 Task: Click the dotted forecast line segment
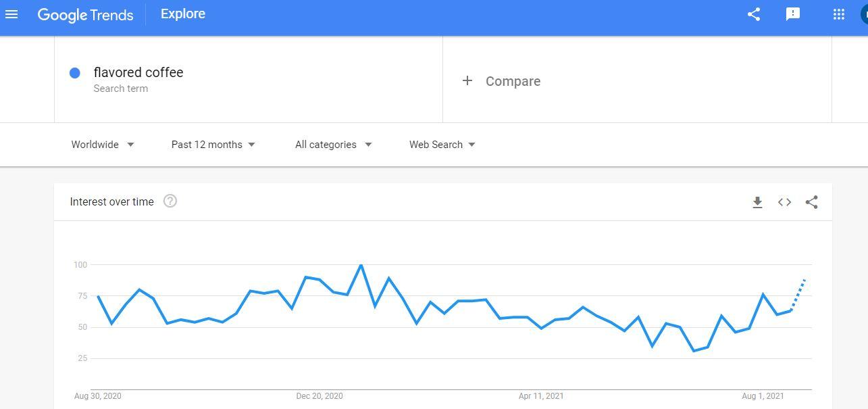(798, 295)
